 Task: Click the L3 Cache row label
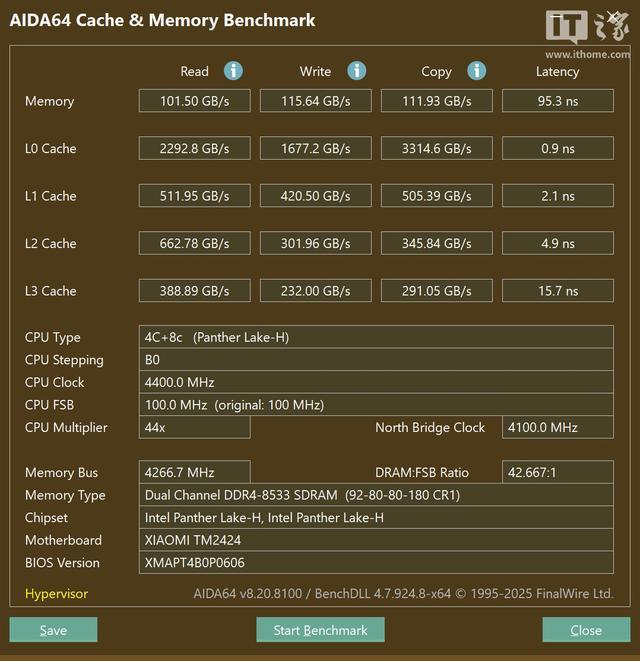click(x=51, y=290)
